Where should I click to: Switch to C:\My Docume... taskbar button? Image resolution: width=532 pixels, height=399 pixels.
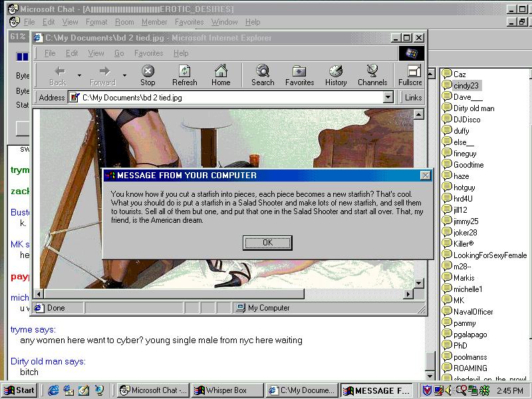302,390
